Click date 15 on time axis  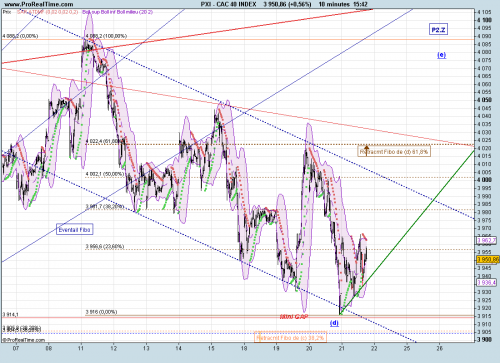[211, 348]
